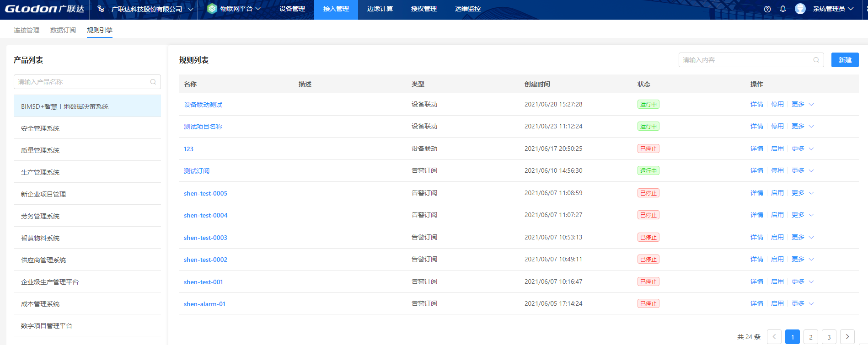Click the search icon in rule list field
The height and width of the screenshot is (345, 868).
click(x=816, y=60)
